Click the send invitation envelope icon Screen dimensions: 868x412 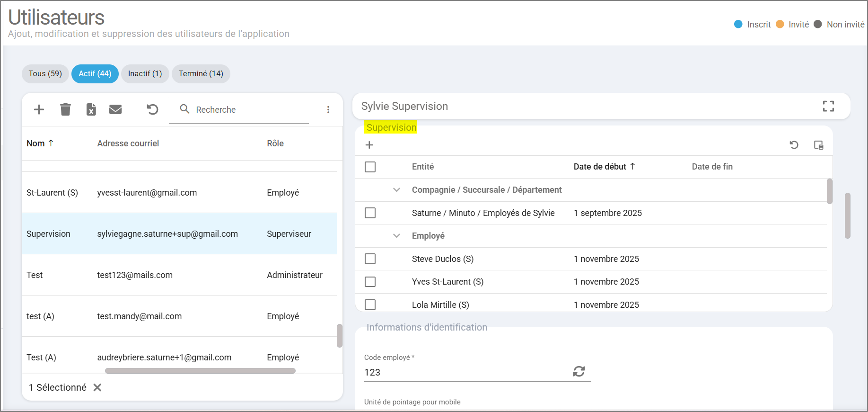pos(115,110)
